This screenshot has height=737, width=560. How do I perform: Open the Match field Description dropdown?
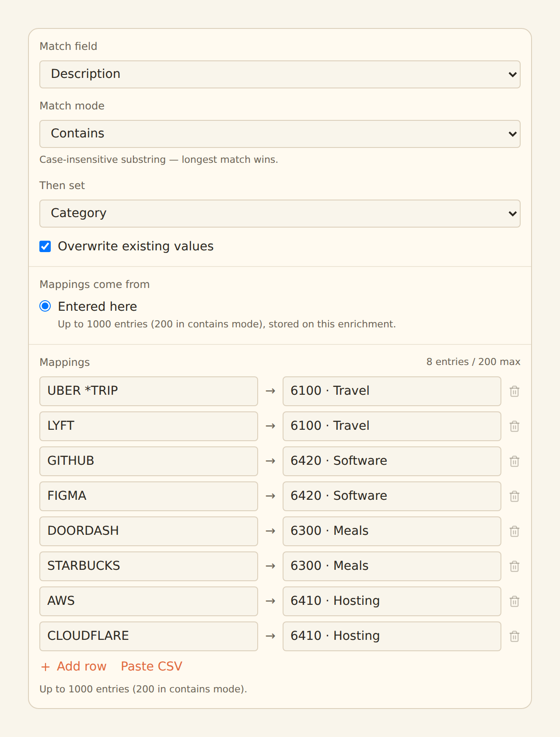(280, 74)
